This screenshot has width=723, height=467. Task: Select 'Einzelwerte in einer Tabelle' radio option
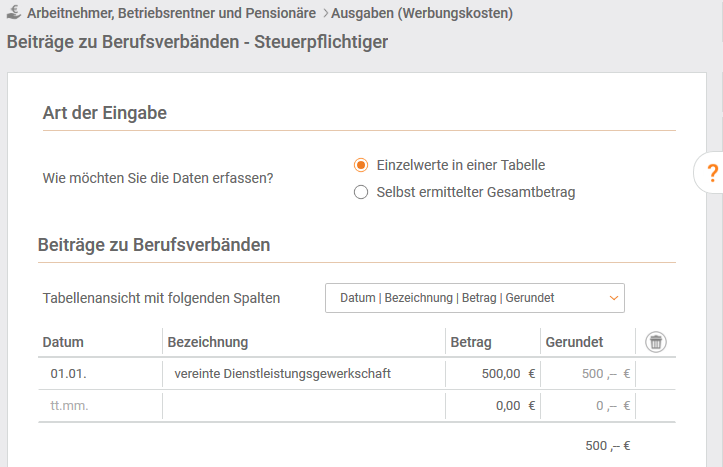(x=361, y=165)
